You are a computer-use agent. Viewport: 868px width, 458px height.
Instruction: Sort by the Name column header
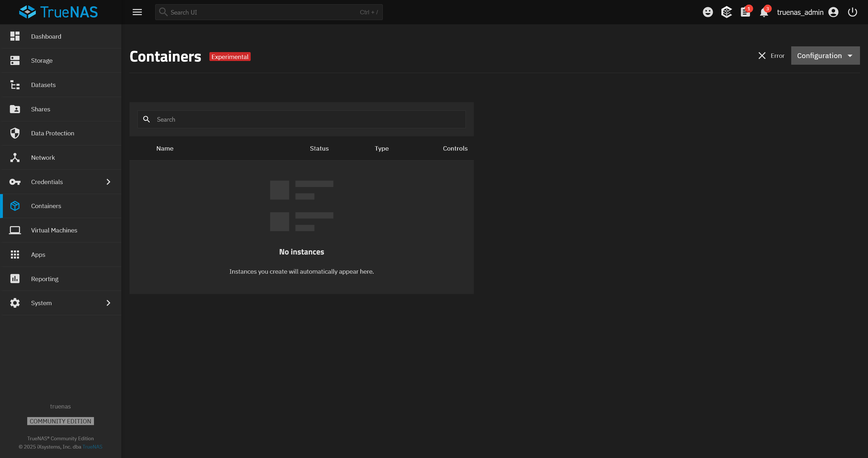pos(165,149)
